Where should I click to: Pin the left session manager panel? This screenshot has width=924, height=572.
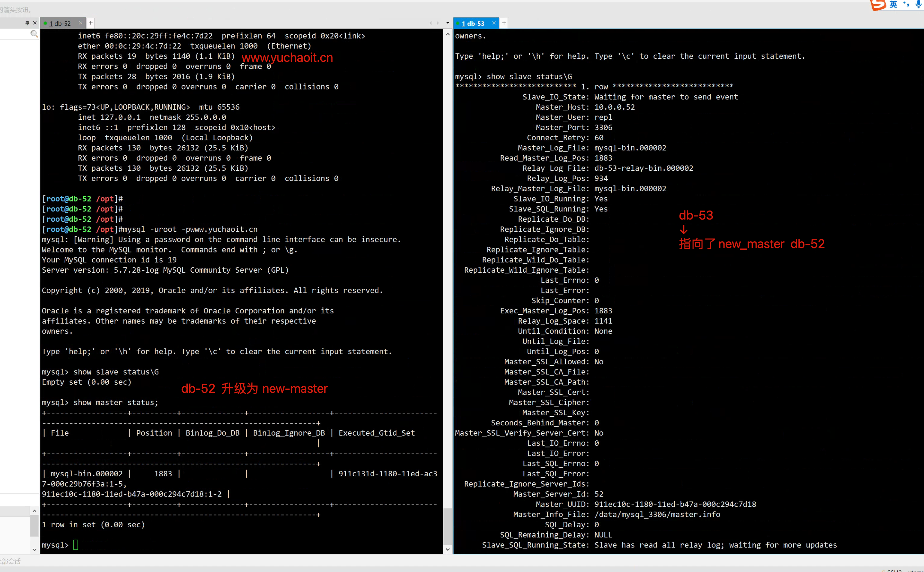27,23
